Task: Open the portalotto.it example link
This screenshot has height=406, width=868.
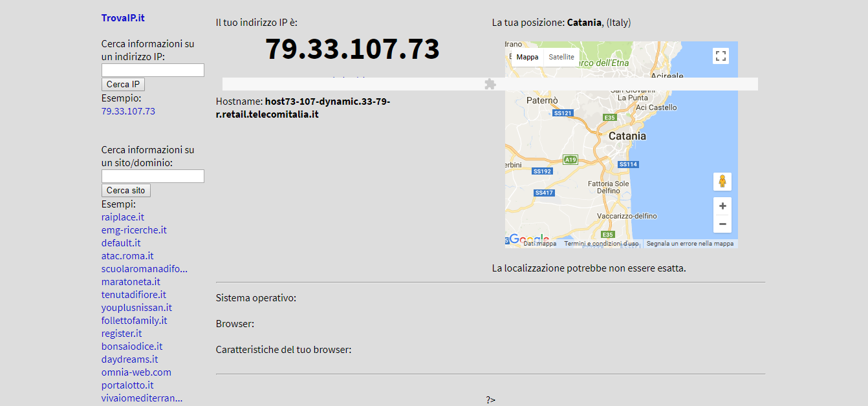Action: tap(127, 385)
